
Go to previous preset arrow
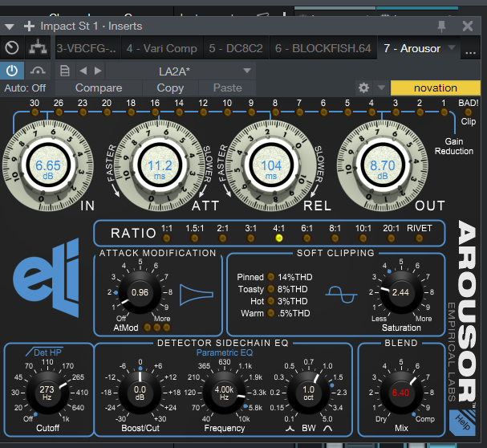83,71
